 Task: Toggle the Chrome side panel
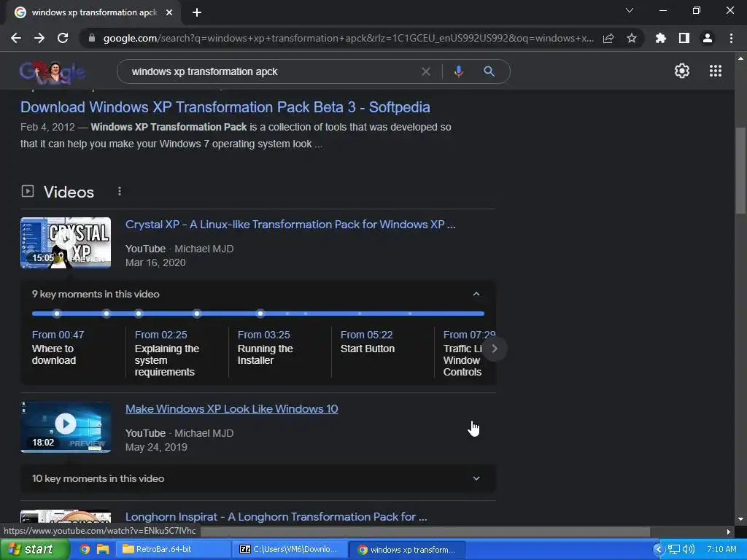click(x=684, y=38)
